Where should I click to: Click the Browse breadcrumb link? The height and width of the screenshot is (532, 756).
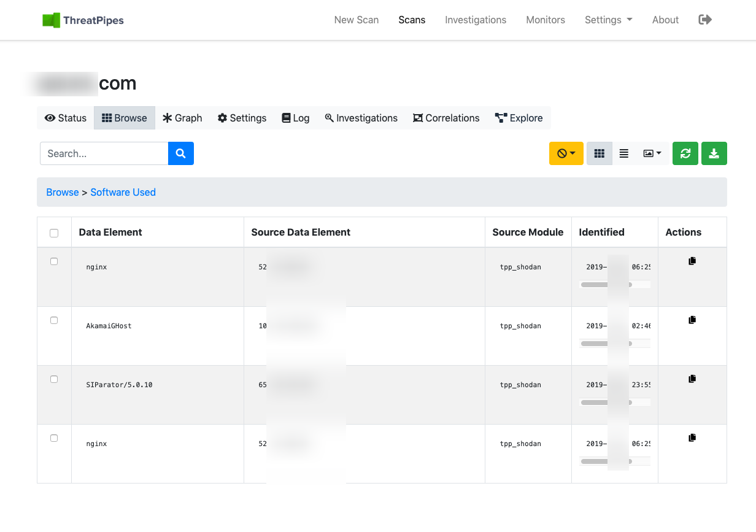(63, 192)
